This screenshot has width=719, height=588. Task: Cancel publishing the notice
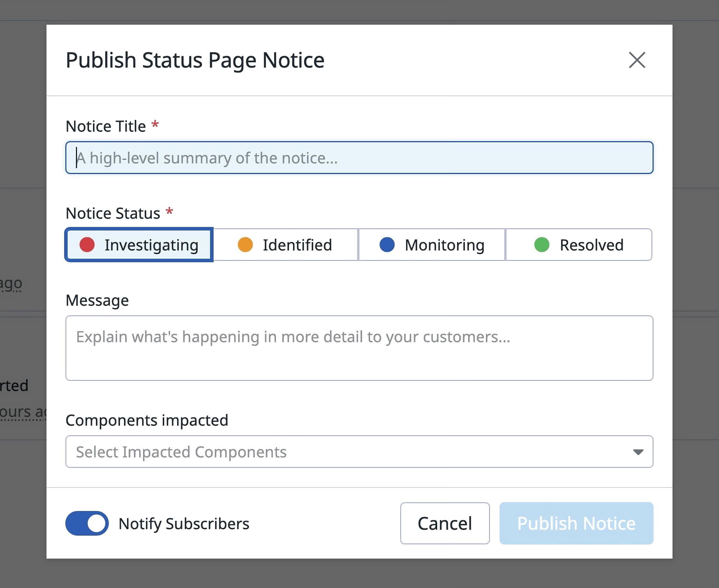click(x=445, y=523)
